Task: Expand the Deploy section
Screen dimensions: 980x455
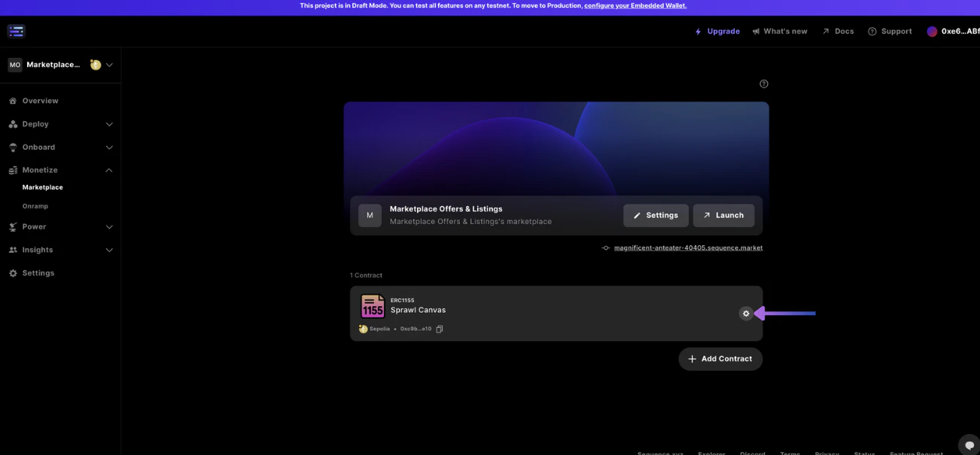Action: [60, 124]
